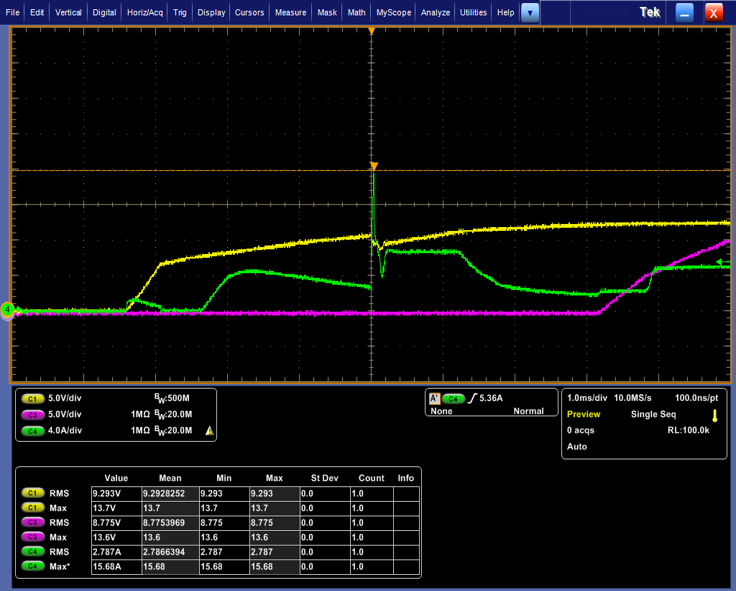
Task: Expand the menu bar dropdown arrow
Action: pos(530,13)
